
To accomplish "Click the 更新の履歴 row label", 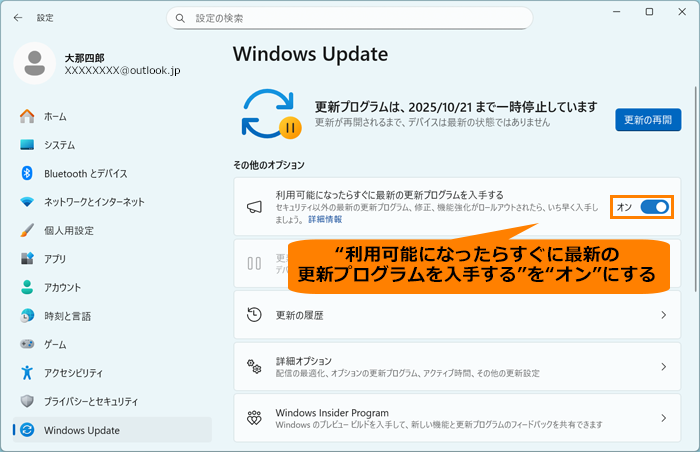I will 299,315.
